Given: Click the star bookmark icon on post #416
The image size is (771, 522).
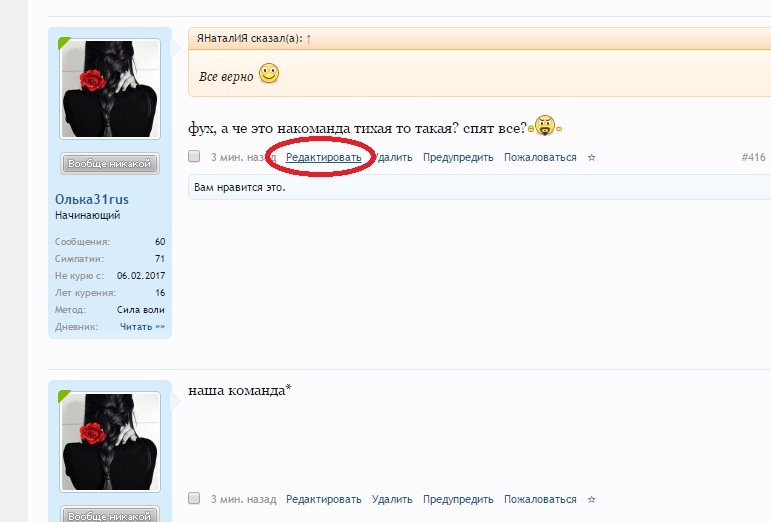Looking at the screenshot, I should (x=592, y=157).
